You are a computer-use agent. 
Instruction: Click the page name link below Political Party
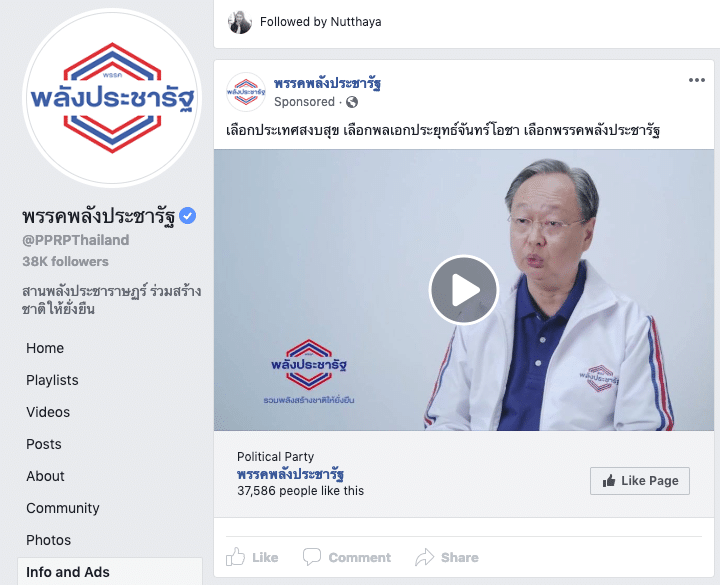point(290,474)
